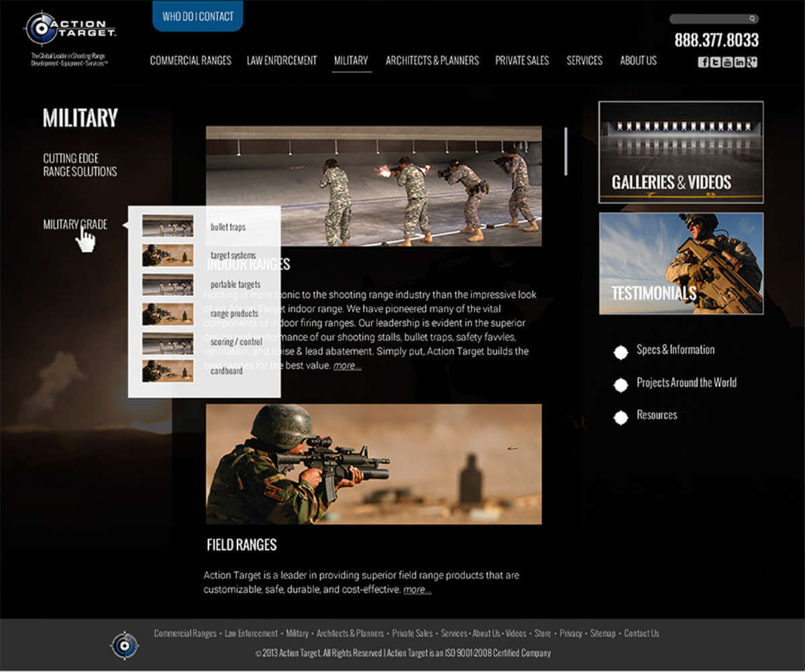The width and height of the screenshot is (805, 672).
Task: Open Contact Us in the footer
Action: pos(642,633)
